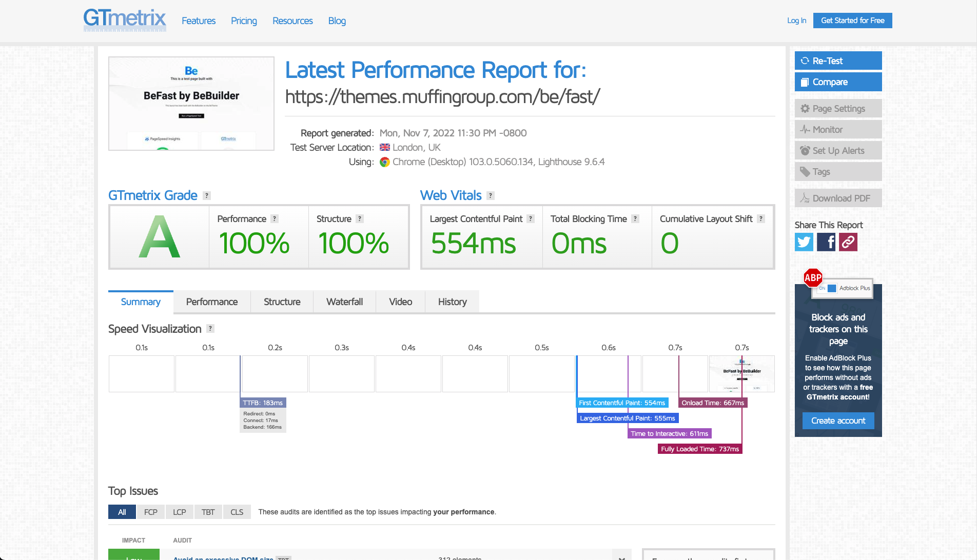Switch to the Structure tab

(282, 302)
